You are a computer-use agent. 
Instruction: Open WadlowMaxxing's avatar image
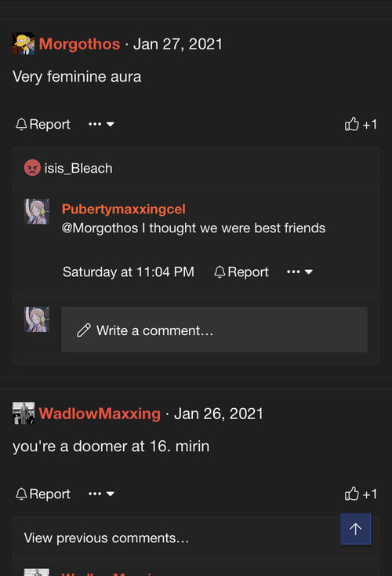click(24, 414)
